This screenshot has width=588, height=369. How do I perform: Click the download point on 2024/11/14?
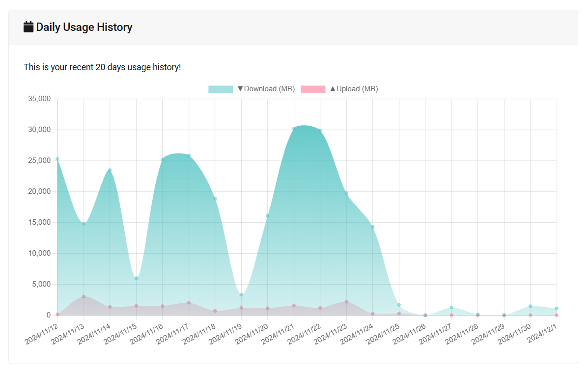(x=110, y=170)
